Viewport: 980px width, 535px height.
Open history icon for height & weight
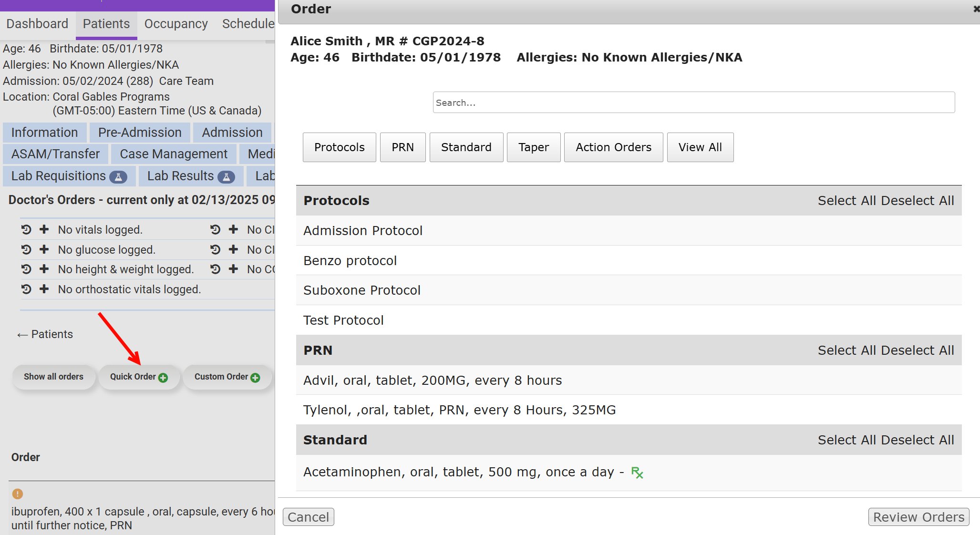[x=26, y=269]
